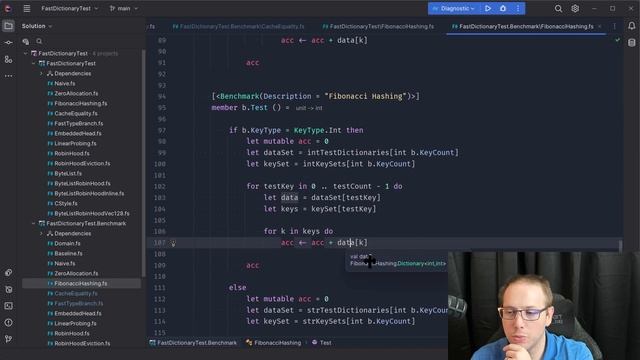Open IDE settings gear
This screenshot has width=640, height=360.
click(x=575, y=9)
